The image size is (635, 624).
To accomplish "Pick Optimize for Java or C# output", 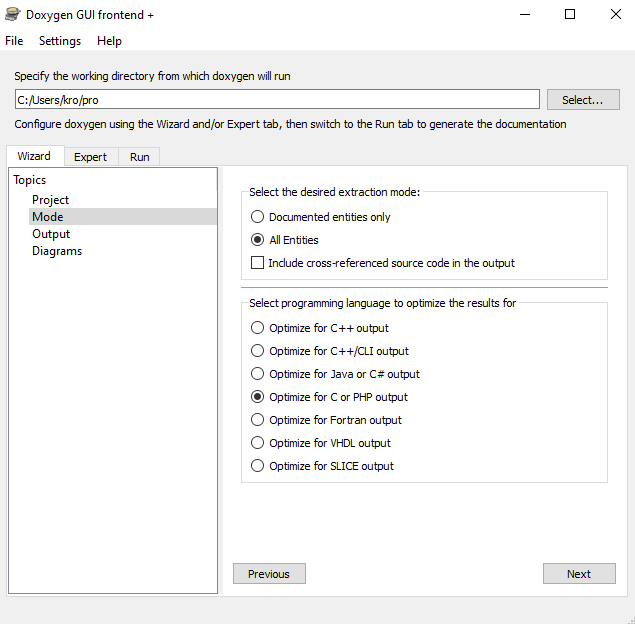I will 258,374.
